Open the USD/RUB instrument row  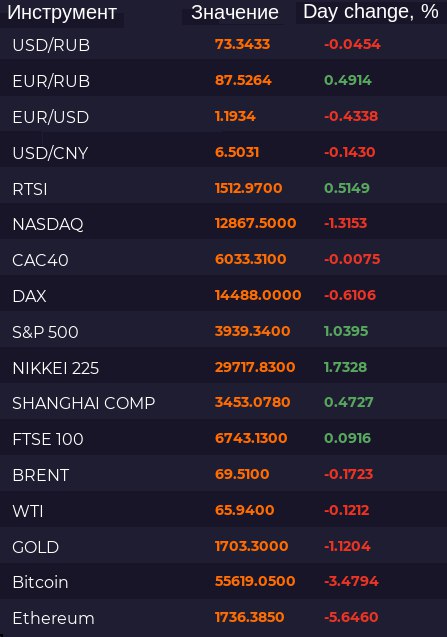tap(224, 44)
